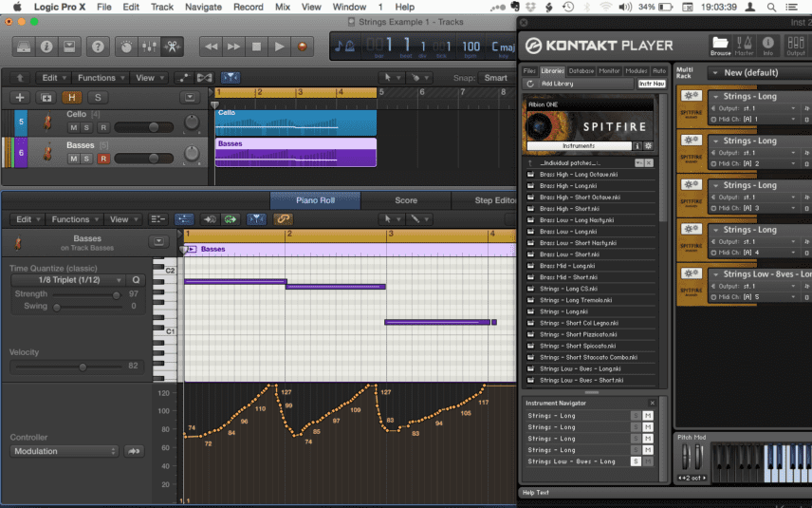This screenshot has height=508, width=812.
Task: Open the Modulation controller dropdown
Action: pos(65,451)
